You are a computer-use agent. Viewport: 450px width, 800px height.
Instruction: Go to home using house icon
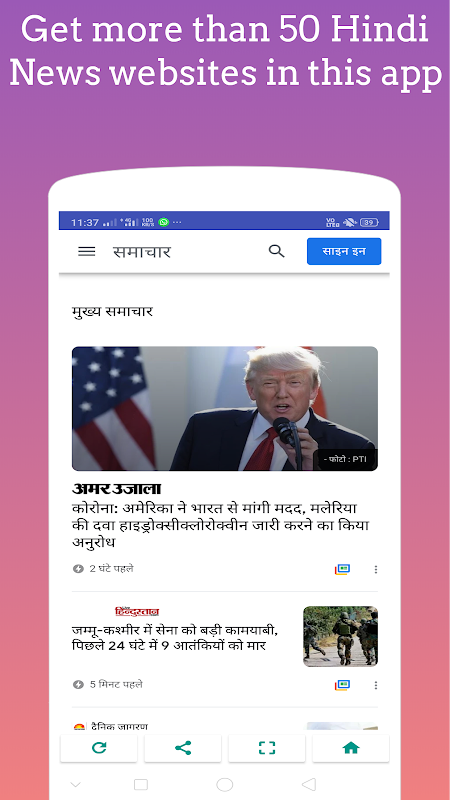pyautogui.click(x=351, y=748)
